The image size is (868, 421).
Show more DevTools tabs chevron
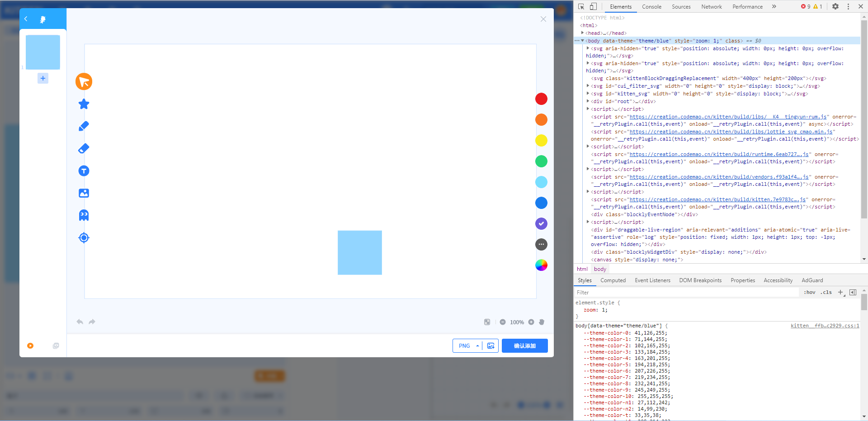pos(774,6)
